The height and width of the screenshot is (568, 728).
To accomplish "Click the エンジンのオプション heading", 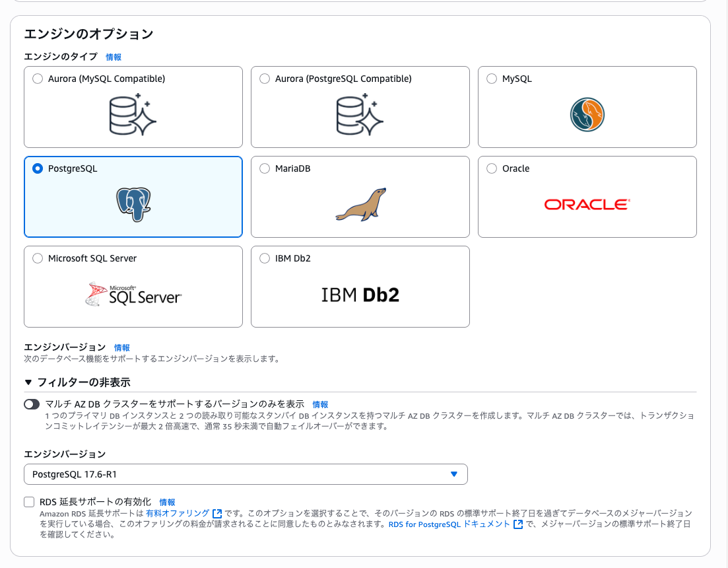I will tap(88, 34).
